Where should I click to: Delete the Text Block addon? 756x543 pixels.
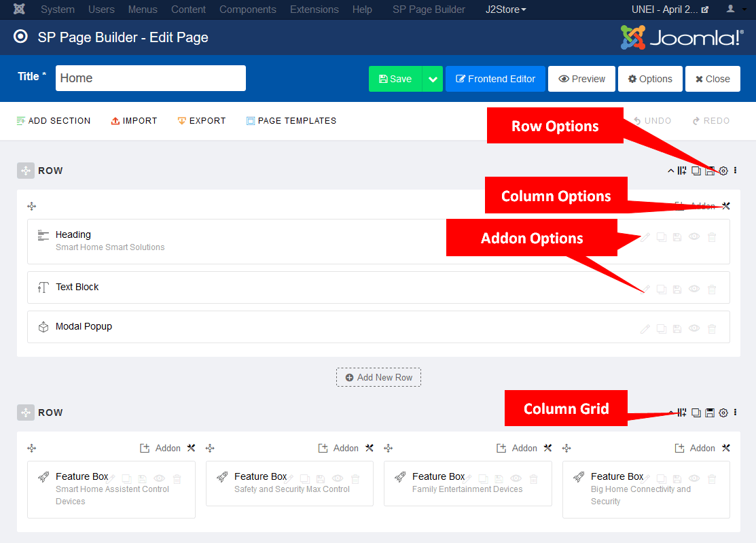(x=712, y=290)
